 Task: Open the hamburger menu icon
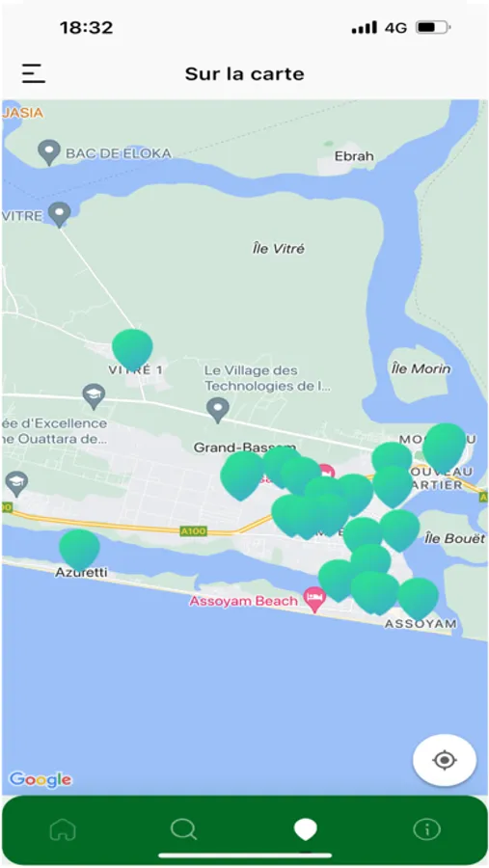[x=33, y=73]
